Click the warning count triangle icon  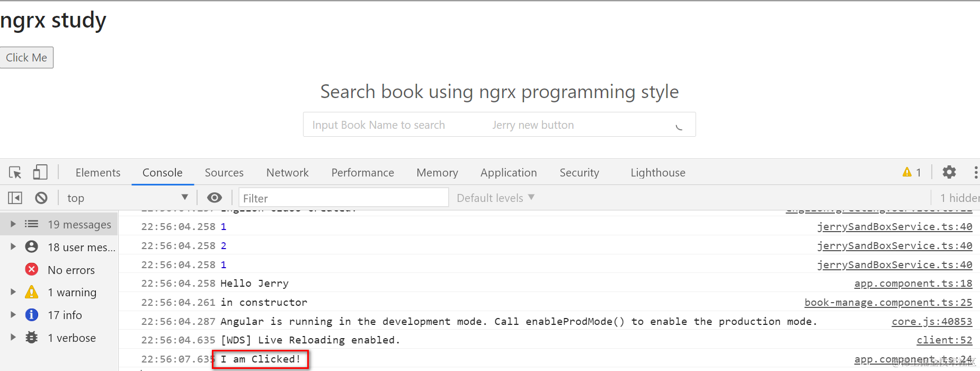pyautogui.click(x=907, y=172)
